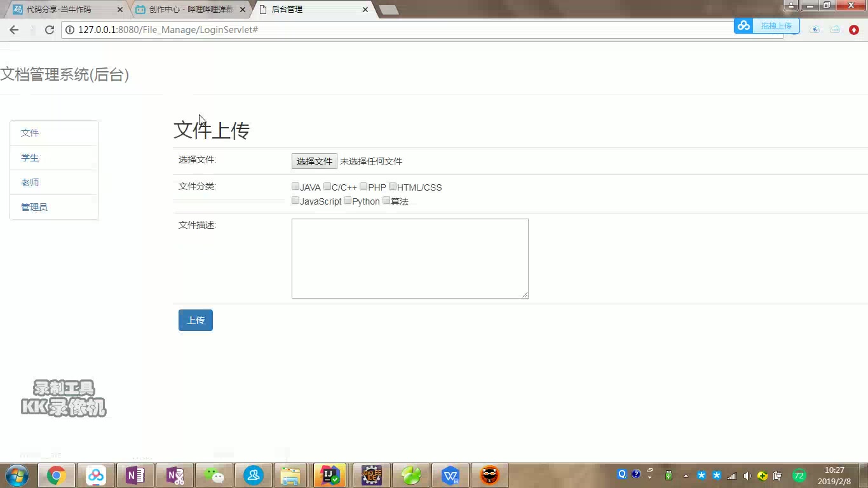Image resolution: width=868 pixels, height=488 pixels.
Task: Open WeChat from the taskbar
Action: pyautogui.click(x=214, y=475)
